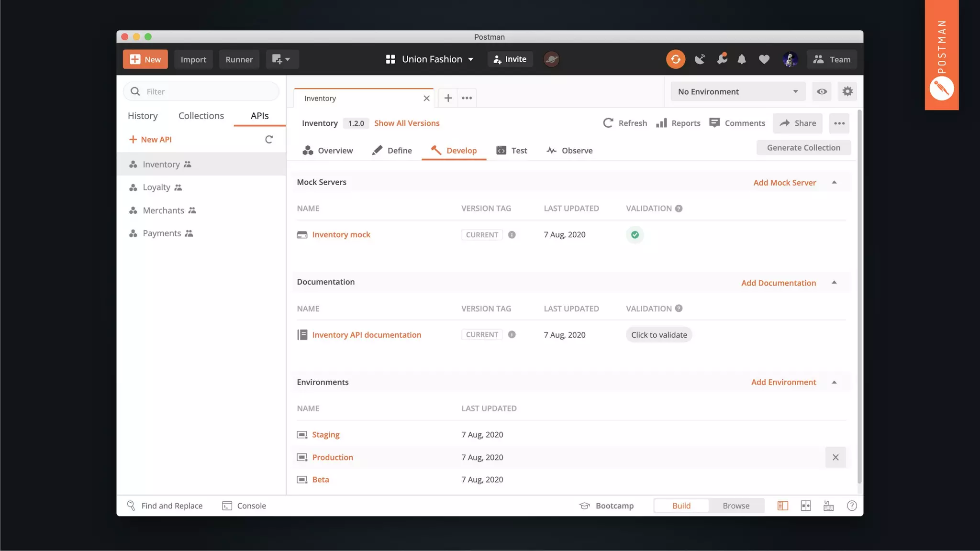This screenshot has height=551, width=980.
Task: Open the No Environment dropdown
Action: coord(737,91)
